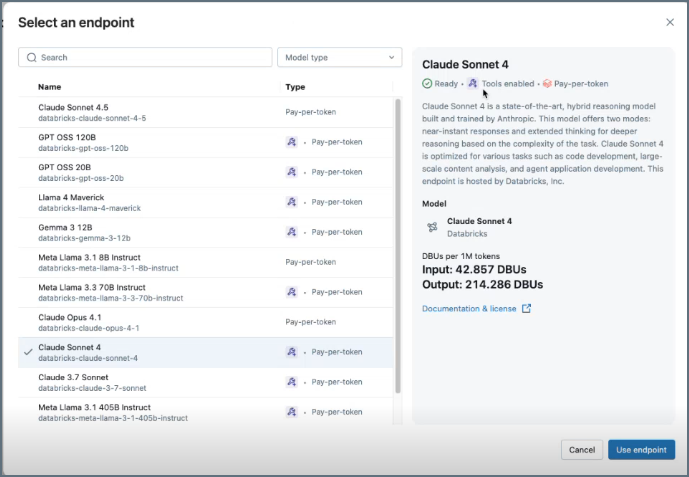689x477 pixels.
Task: Select the Claude 3.7 Sonnet endpoint
Action: pyautogui.click(x=206, y=382)
